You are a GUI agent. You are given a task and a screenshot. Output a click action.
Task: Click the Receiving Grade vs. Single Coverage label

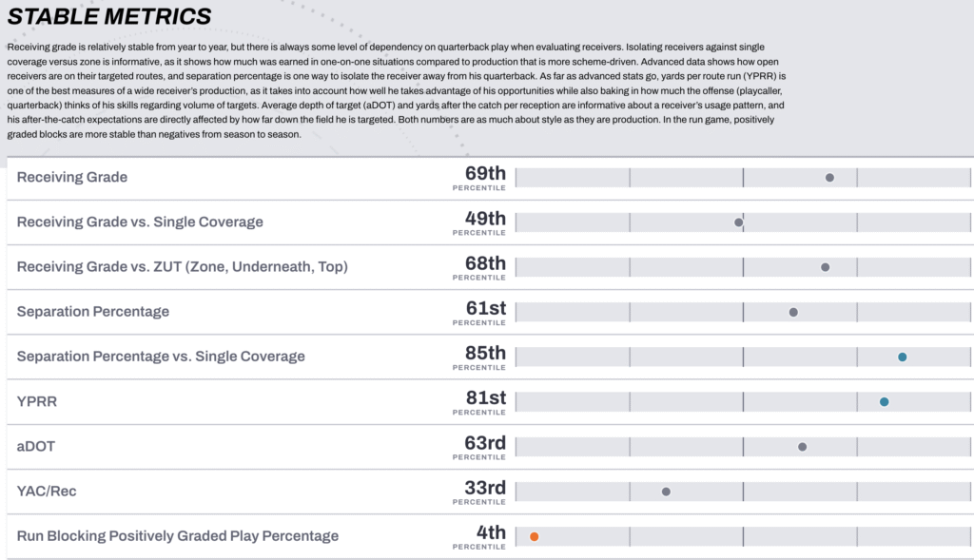point(140,222)
